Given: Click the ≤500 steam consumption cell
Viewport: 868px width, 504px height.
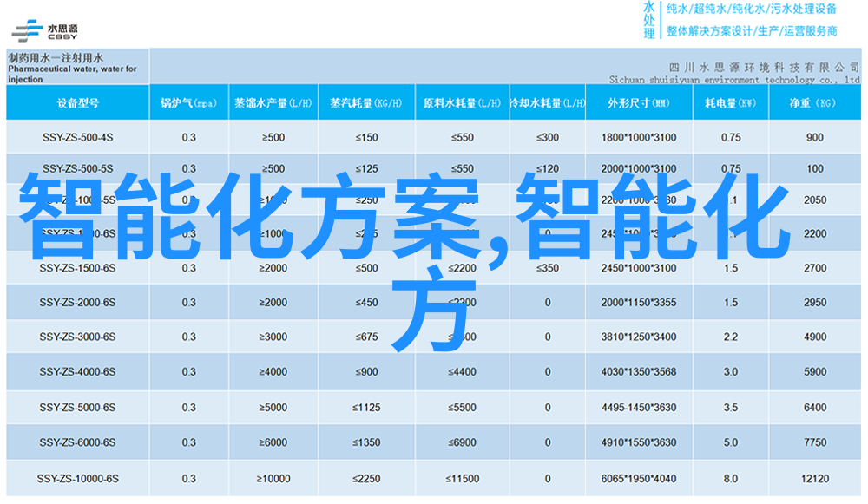Looking at the screenshot, I should tap(366, 268).
